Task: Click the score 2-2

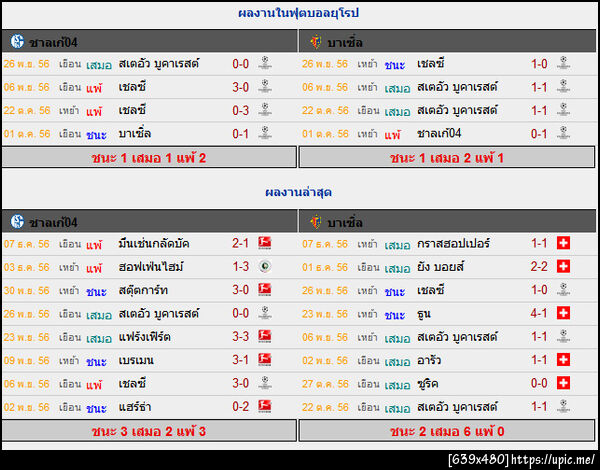Action: pos(539,267)
